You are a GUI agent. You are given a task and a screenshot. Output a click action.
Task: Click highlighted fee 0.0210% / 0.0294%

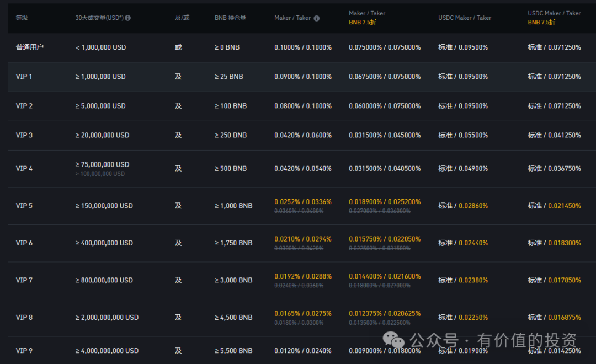coord(303,239)
